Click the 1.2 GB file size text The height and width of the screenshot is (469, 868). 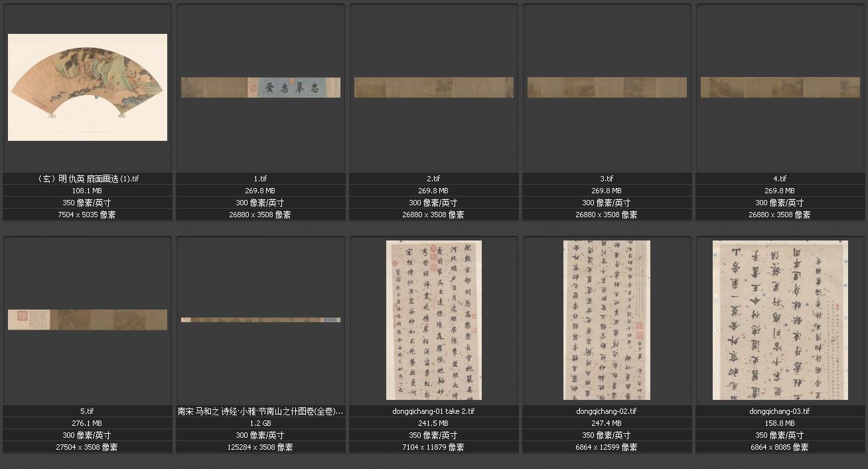pos(261,423)
